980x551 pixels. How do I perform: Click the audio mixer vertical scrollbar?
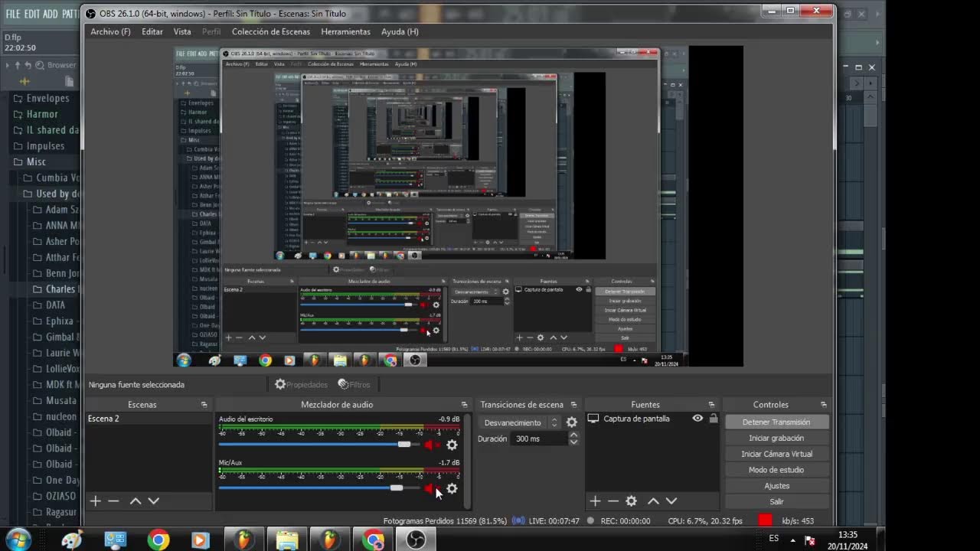pos(467,459)
